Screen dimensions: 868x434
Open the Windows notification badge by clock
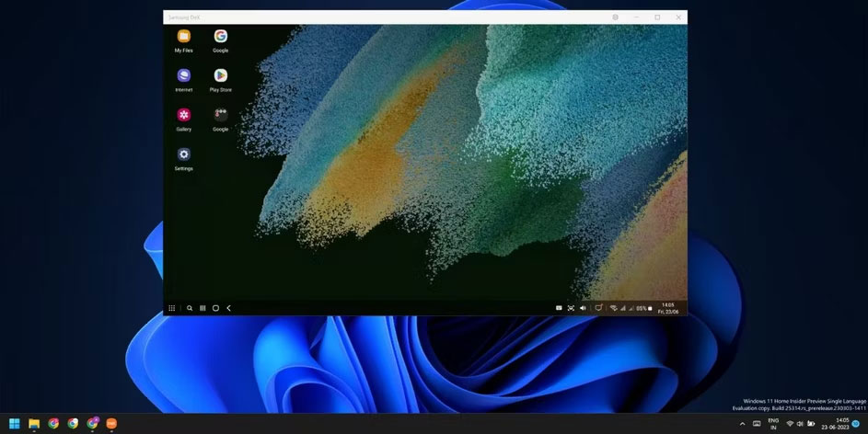pos(856,424)
